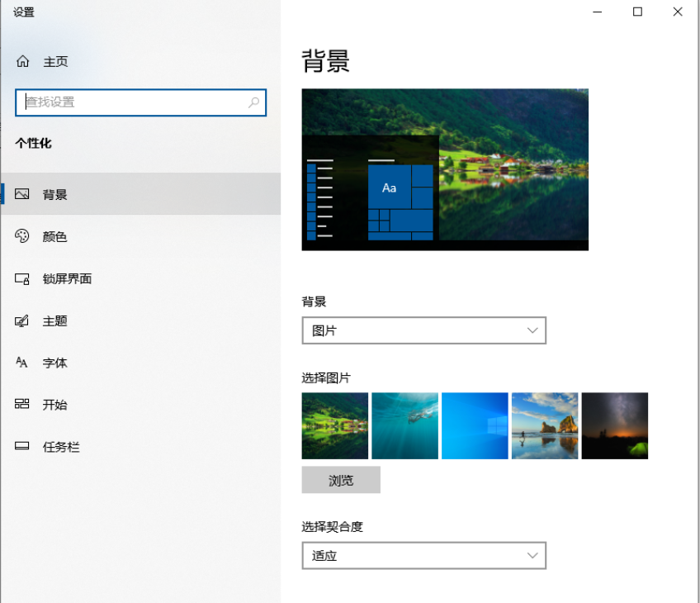
Task: Open the 选择契合度 fit dropdown showing 适应
Action: [423, 555]
